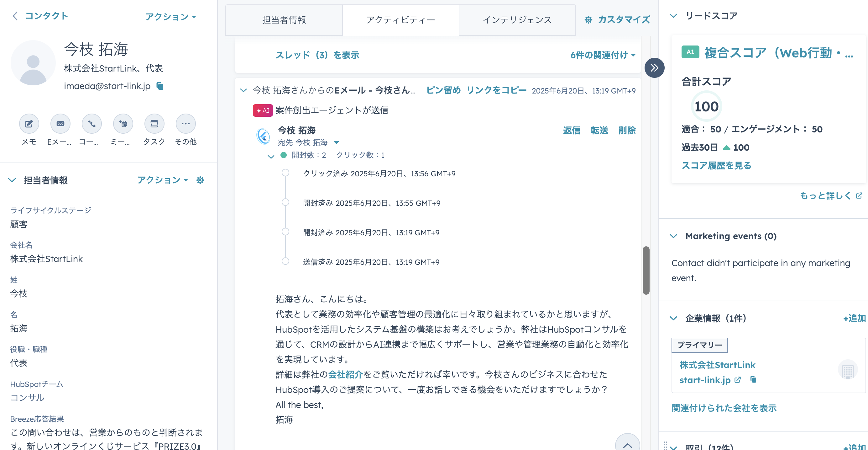Switch to the インテリジェンス tab
The image size is (868, 450).
point(517,20)
